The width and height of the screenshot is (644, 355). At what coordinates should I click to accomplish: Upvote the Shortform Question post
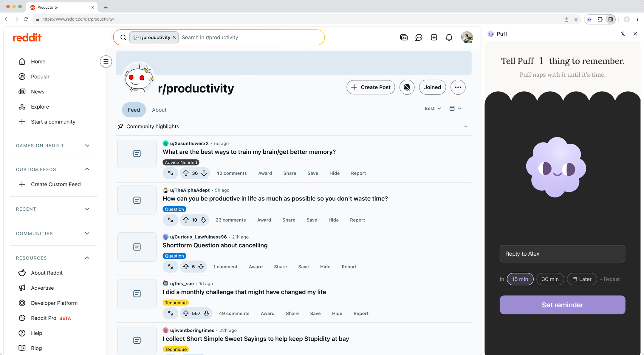click(x=186, y=267)
